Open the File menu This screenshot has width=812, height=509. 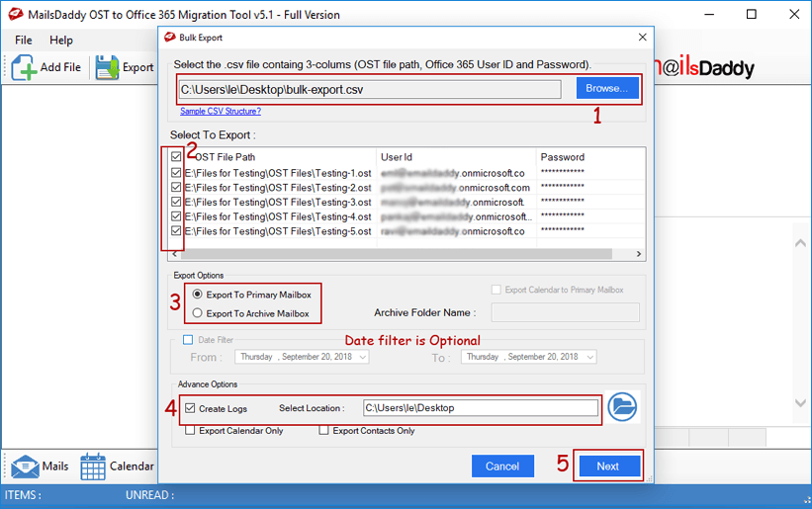(24, 40)
